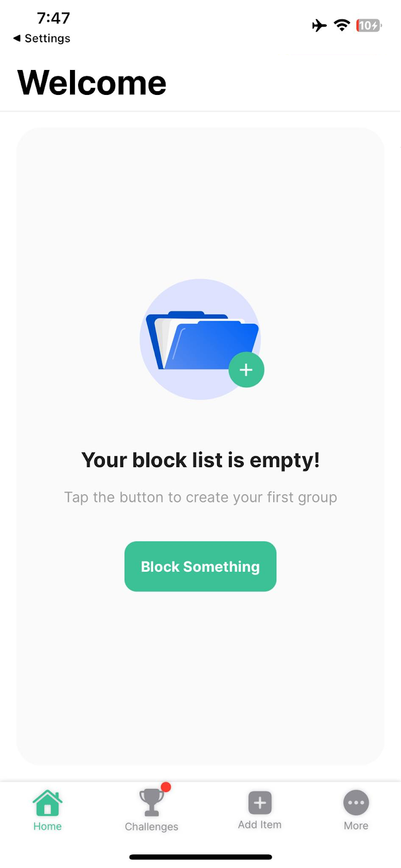
Task: Tap the Block Something button
Action: pos(200,566)
